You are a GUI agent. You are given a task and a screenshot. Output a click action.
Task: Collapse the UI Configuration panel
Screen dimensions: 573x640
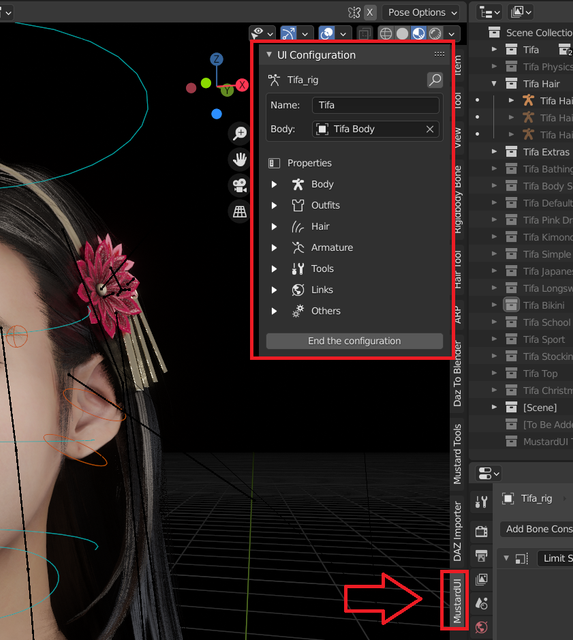pyautogui.click(x=269, y=54)
